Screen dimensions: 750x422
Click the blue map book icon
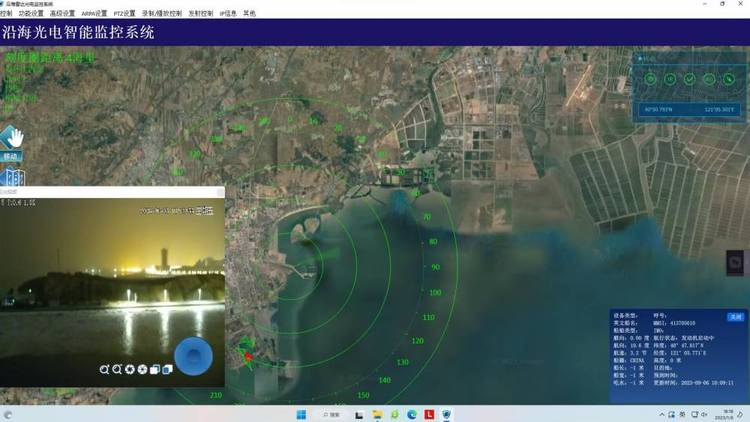coord(12,177)
